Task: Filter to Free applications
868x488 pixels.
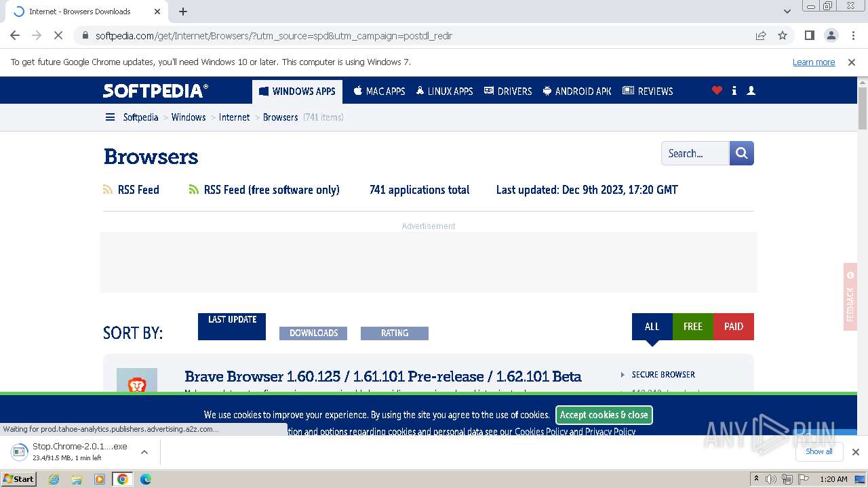Action: (x=693, y=326)
